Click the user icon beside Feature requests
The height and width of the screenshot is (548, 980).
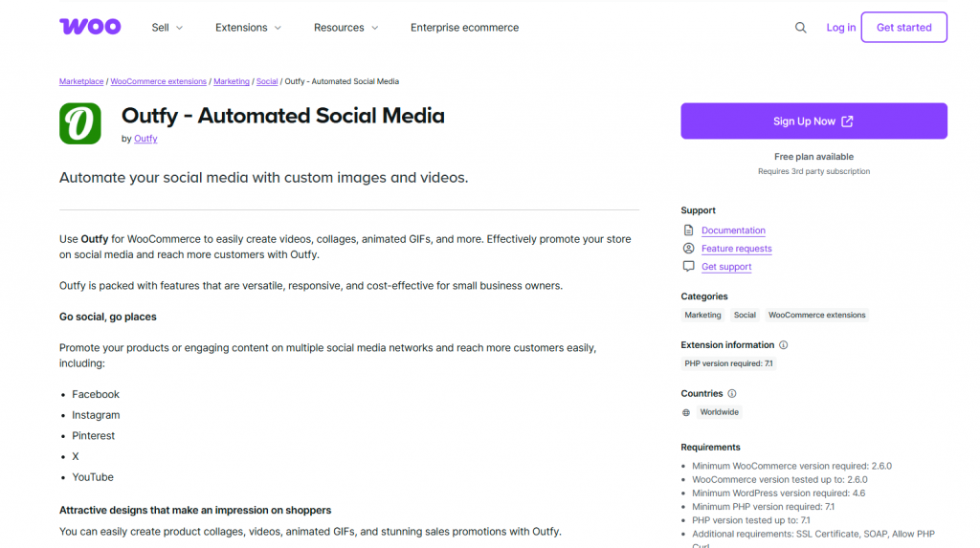pyautogui.click(x=688, y=248)
